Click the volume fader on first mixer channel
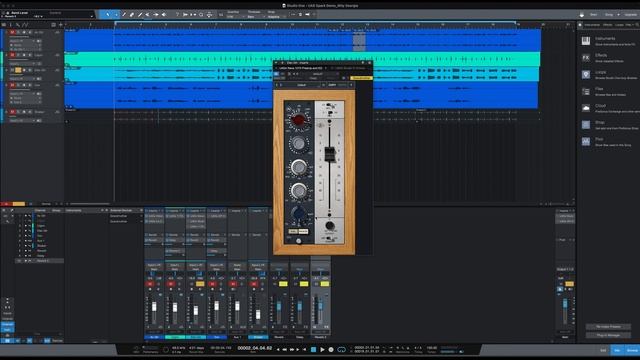 (x=154, y=307)
